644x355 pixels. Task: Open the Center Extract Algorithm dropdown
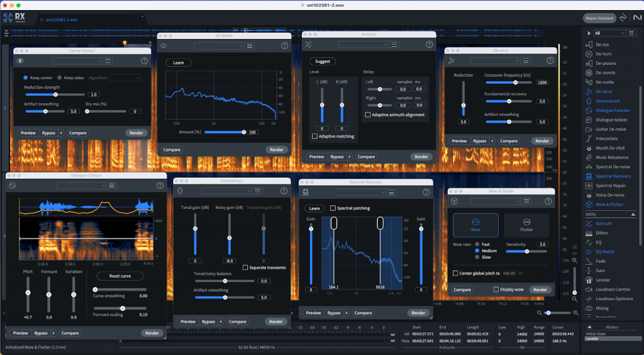[125, 78]
